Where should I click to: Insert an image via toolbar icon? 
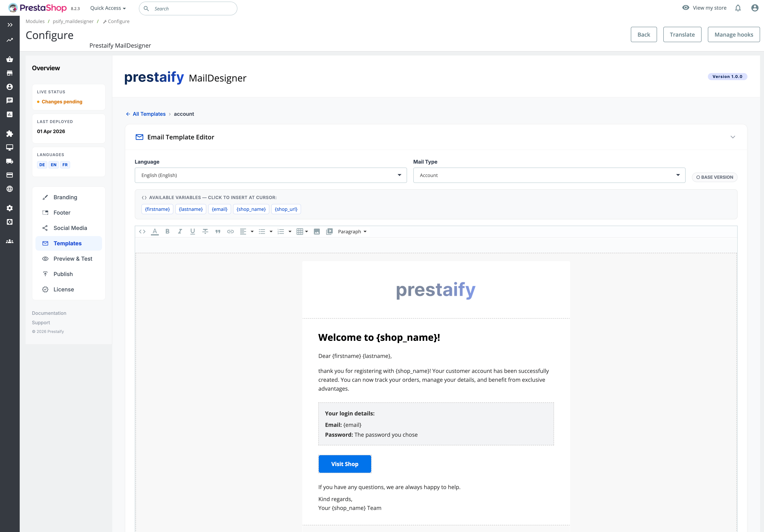[317, 232]
